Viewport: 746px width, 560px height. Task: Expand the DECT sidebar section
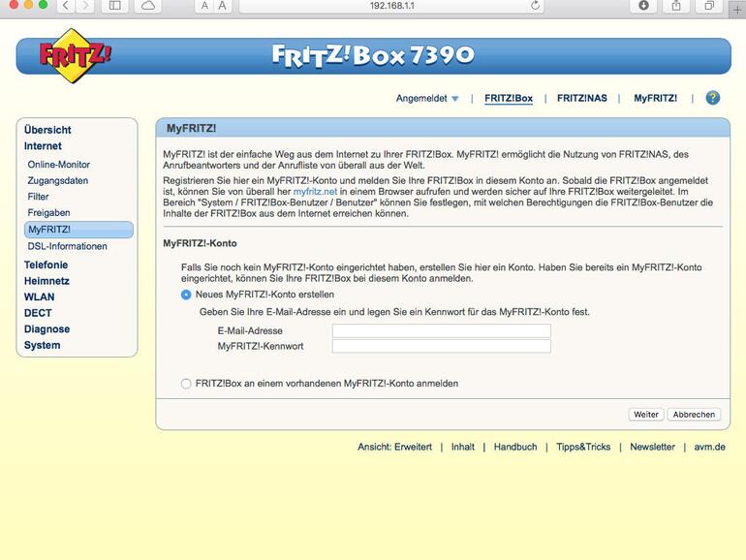pos(38,313)
